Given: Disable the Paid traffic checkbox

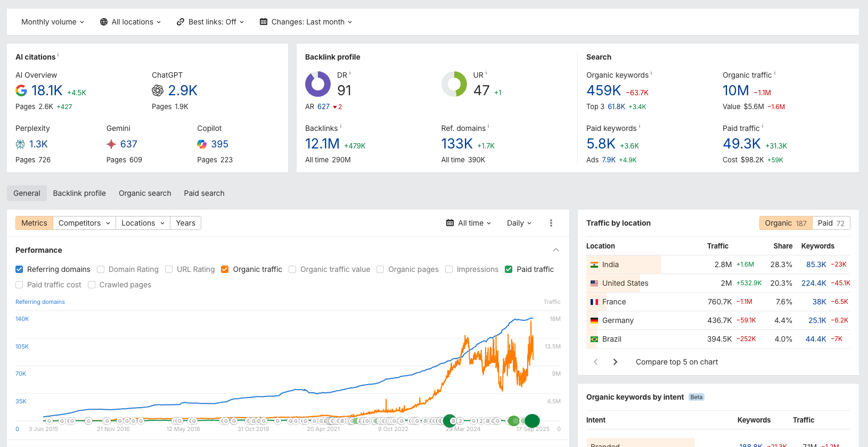Looking at the screenshot, I should (509, 269).
